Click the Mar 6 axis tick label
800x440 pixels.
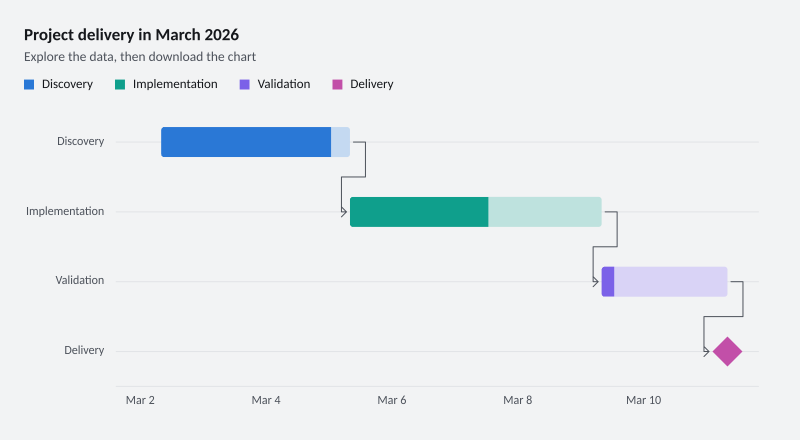392,400
